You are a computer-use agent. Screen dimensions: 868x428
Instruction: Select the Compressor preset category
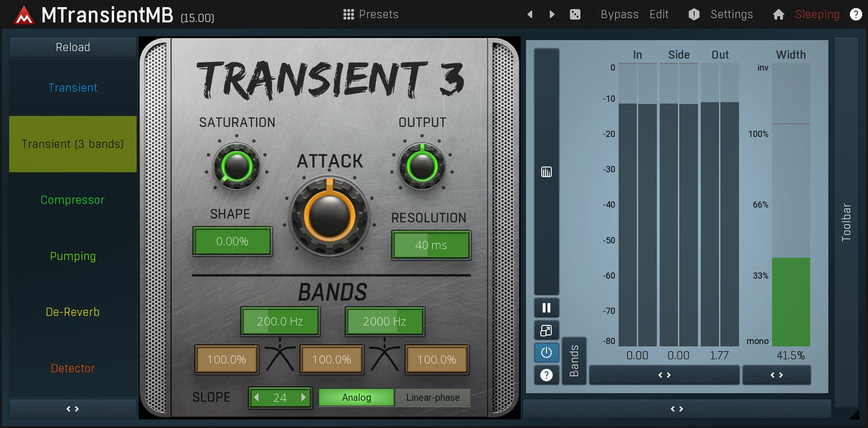72,199
